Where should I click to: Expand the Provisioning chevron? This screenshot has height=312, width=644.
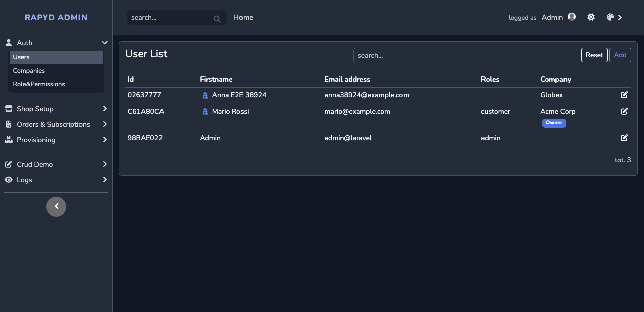tap(105, 140)
